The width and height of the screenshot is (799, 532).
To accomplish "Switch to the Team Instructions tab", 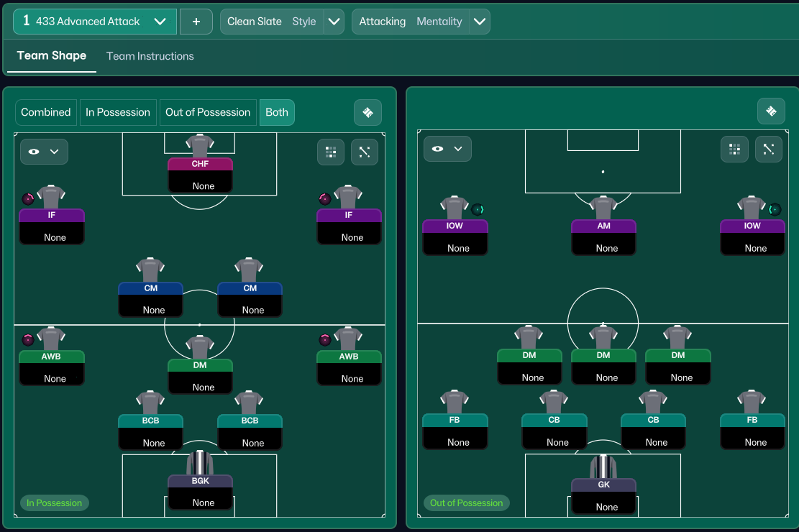I will [150, 56].
